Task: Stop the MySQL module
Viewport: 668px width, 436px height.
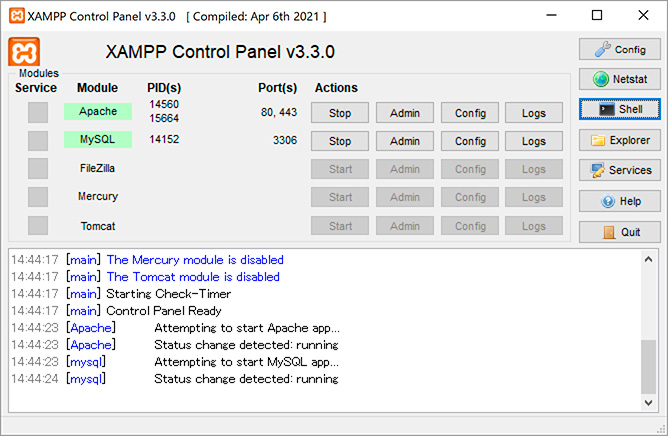Action: (340, 141)
